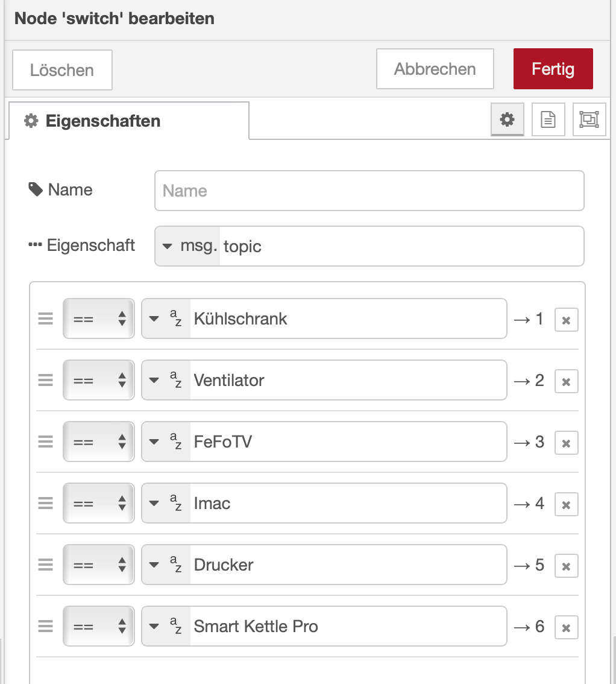Image resolution: width=616 pixels, height=684 pixels.
Task: Click the Fertig button
Action: 553,69
